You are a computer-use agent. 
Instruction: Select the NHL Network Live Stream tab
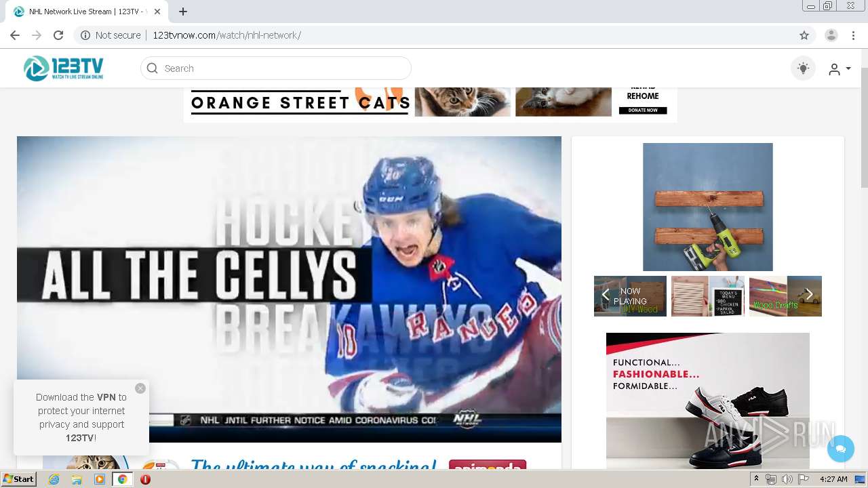[87, 12]
